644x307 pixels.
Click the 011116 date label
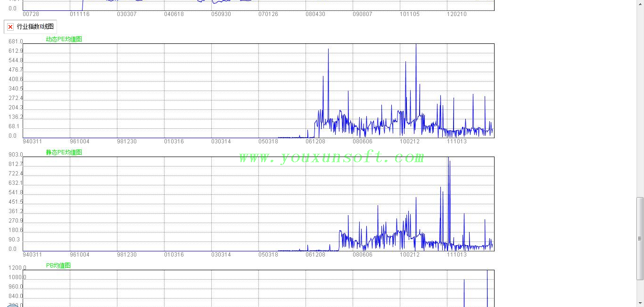[x=80, y=14]
